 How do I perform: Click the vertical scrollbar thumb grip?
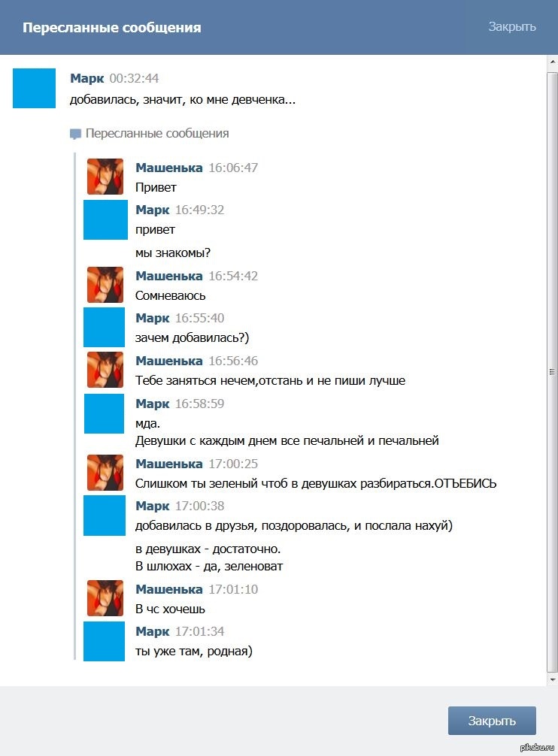coord(552,372)
